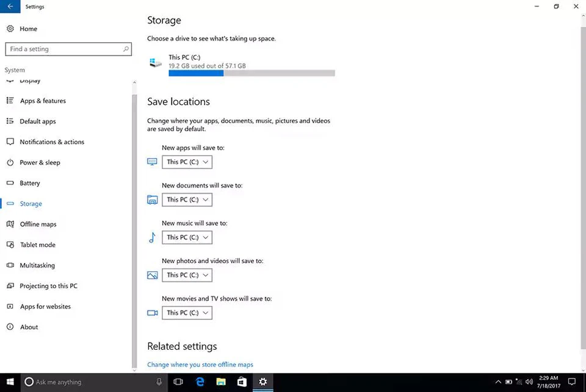Click the Apps for websites icon
This screenshot has width=586, height=392.
point(10,306)
